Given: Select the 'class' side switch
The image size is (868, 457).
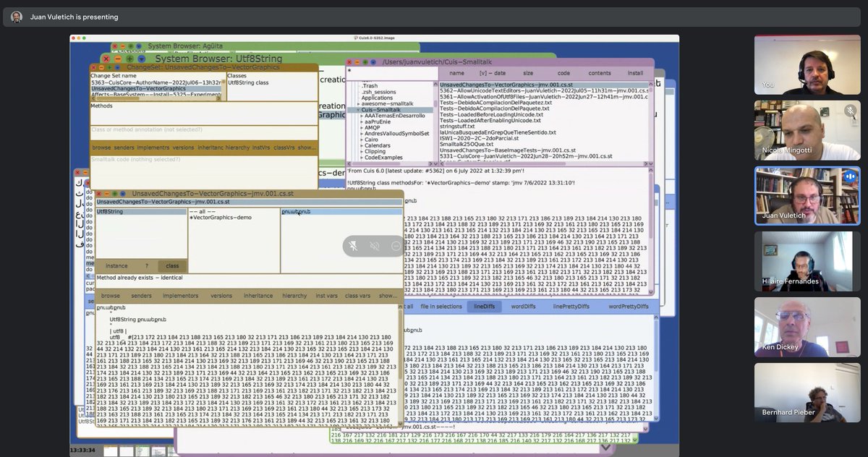Looking at the screenshot, I should click(172, 266).
